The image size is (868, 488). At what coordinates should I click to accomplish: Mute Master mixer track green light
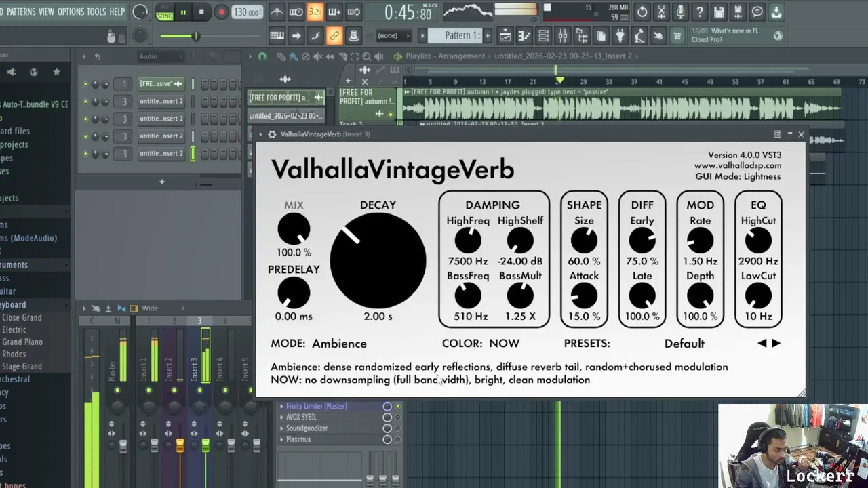[x=117, y=390]
